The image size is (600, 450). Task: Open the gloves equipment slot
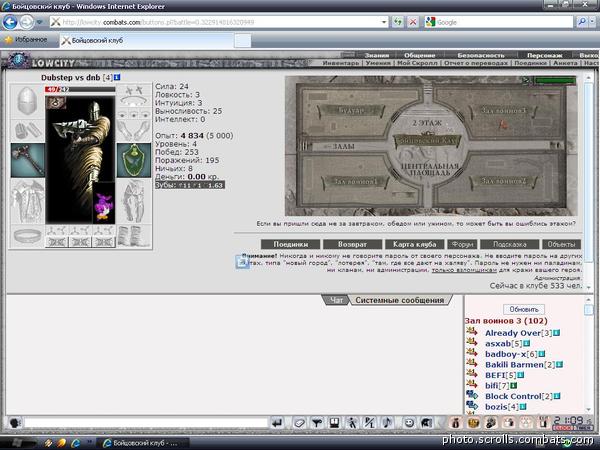point(134,131)
